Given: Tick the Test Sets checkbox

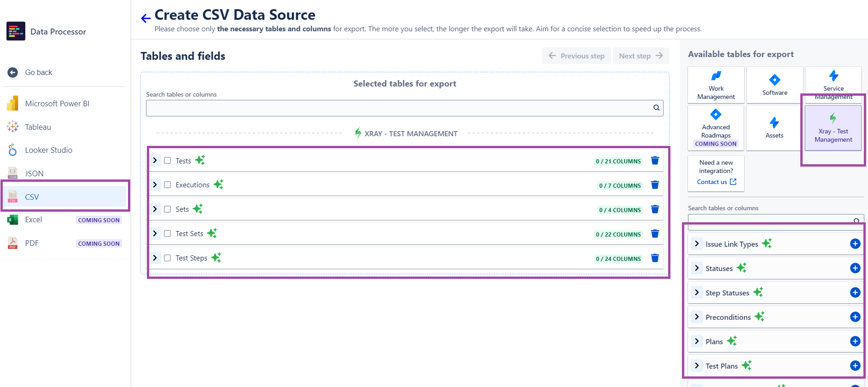Looking at the screenshot, I should (168, 234).
